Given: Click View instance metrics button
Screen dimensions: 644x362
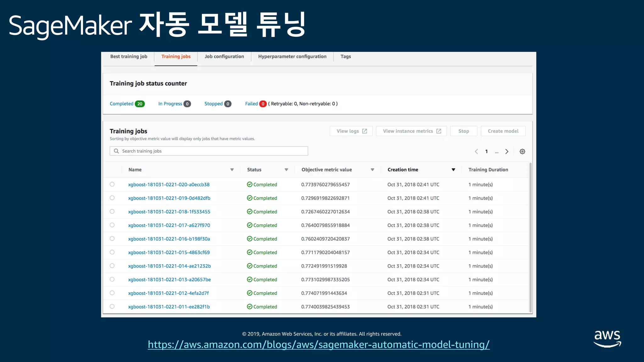Looking at the screenshot, I should 411,131.
